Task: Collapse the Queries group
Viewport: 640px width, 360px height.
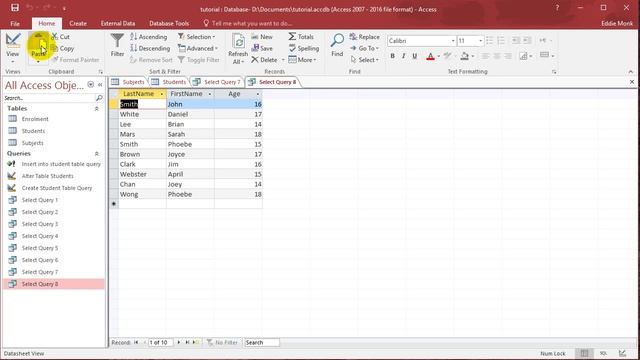Action: [x=97, y=154]
